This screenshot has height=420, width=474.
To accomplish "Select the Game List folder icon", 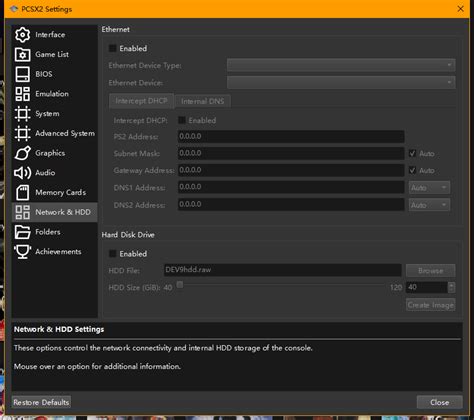I will tap(22, 54).
